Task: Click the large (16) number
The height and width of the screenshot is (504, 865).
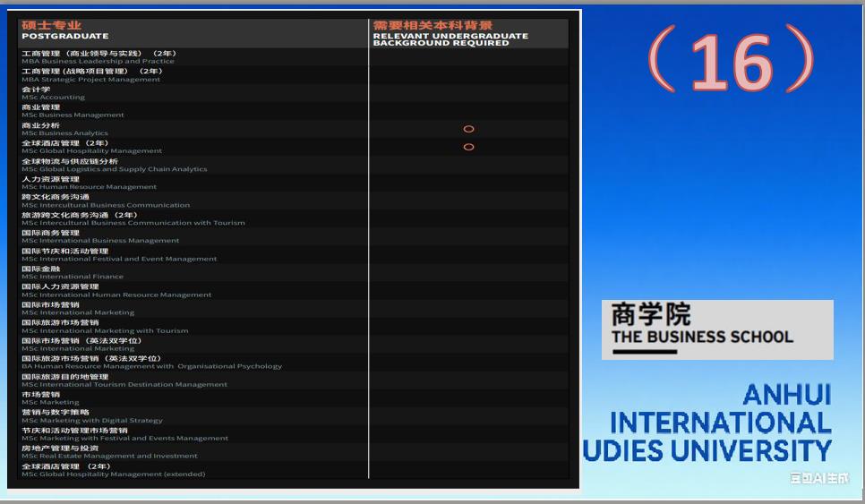Action: pyautogui.click(x=732, y=62)
